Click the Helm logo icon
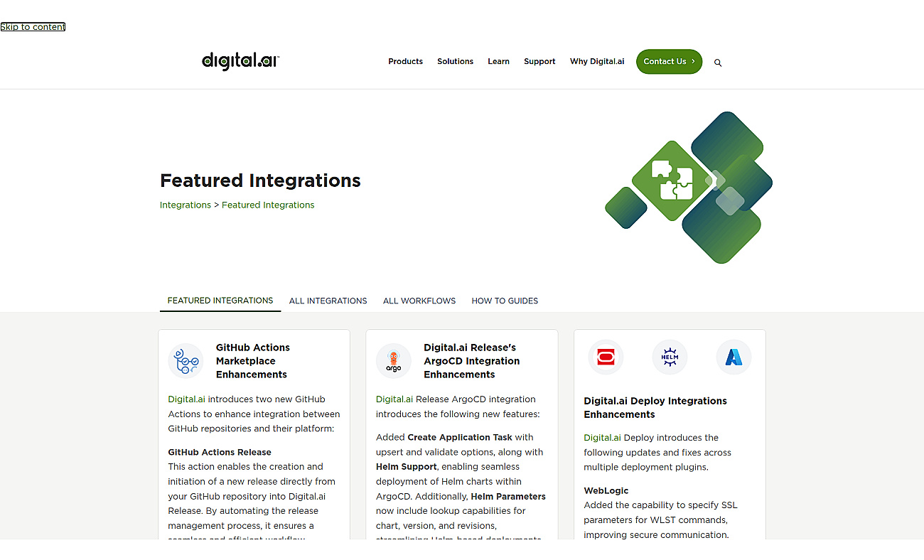The image size is (924, 560). [670, 357]
